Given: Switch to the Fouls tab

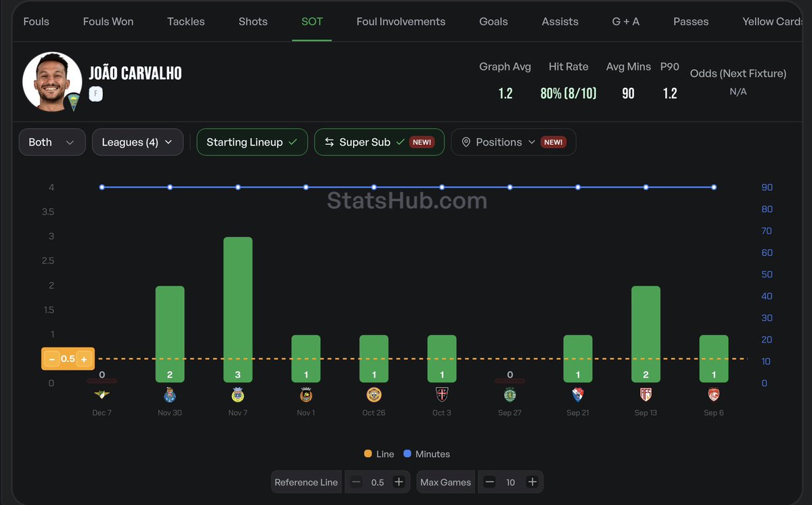Looking at the screenshot, I should coord(36,22).
